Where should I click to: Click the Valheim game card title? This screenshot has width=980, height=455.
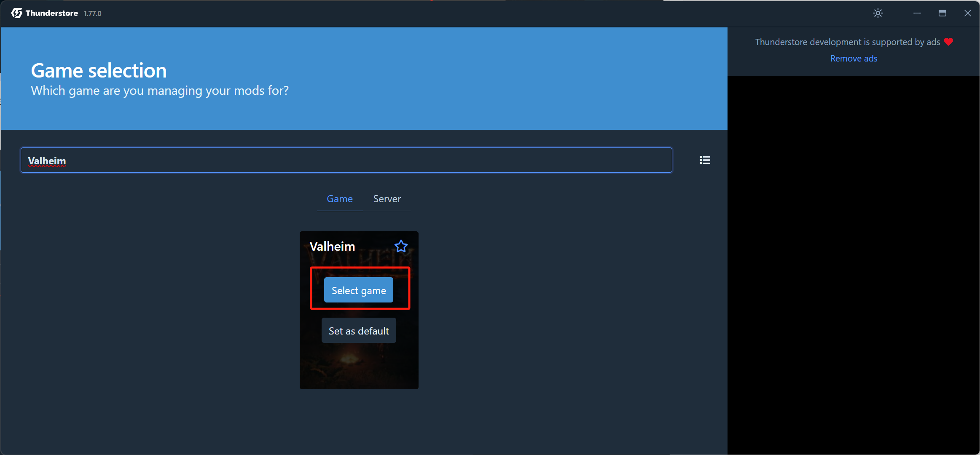tap(332, 246)
